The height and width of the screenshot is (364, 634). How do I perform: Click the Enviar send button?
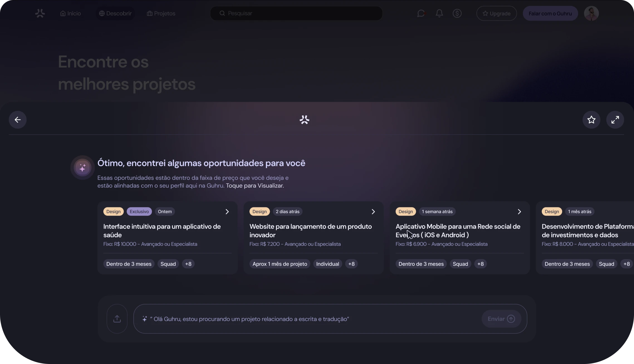(x=501, y=319)
